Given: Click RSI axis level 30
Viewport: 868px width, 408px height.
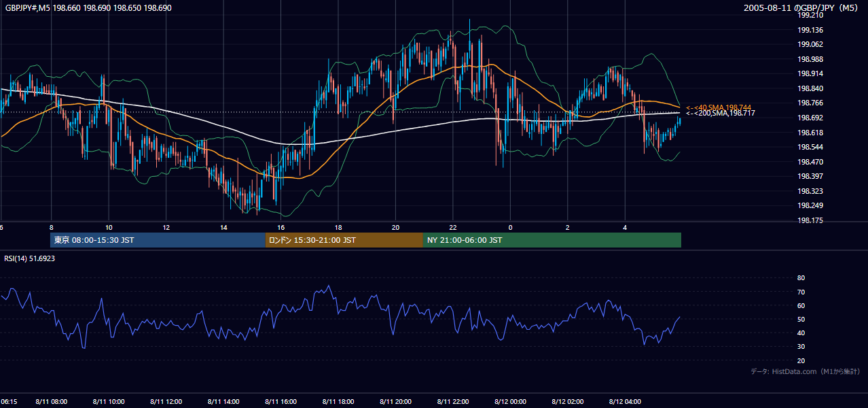Looking at the screenshot, I should click(x=801, y=347).
